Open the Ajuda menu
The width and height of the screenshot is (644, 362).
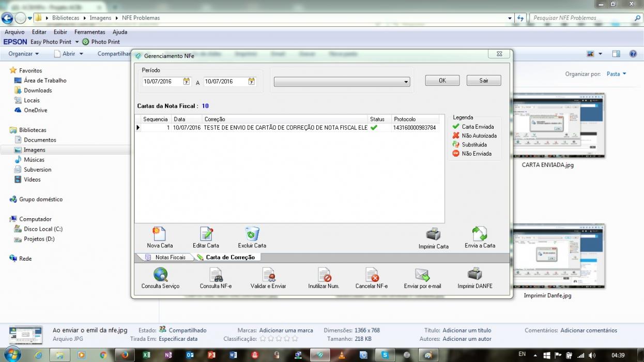click(119, 32)
